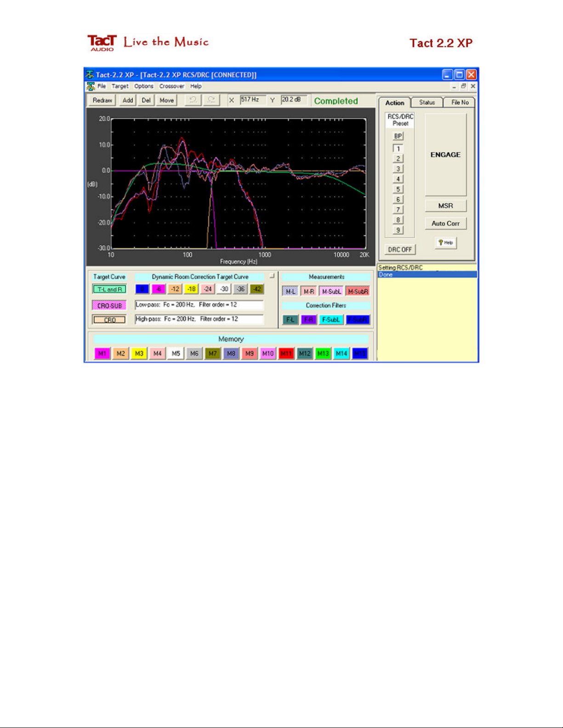
Task: Click the Help key icon button
Action: pyautogui.click(x=445, y=243)
